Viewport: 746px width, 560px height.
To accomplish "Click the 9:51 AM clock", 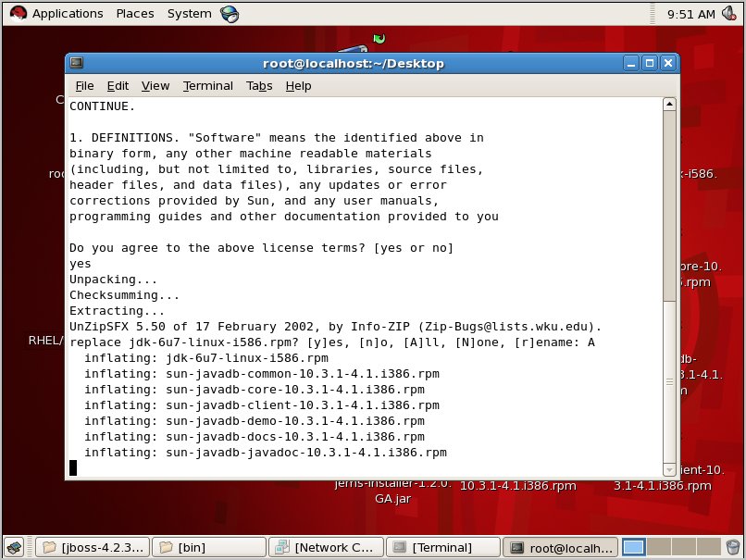I will pyautogui.click(x=690, y=14).
